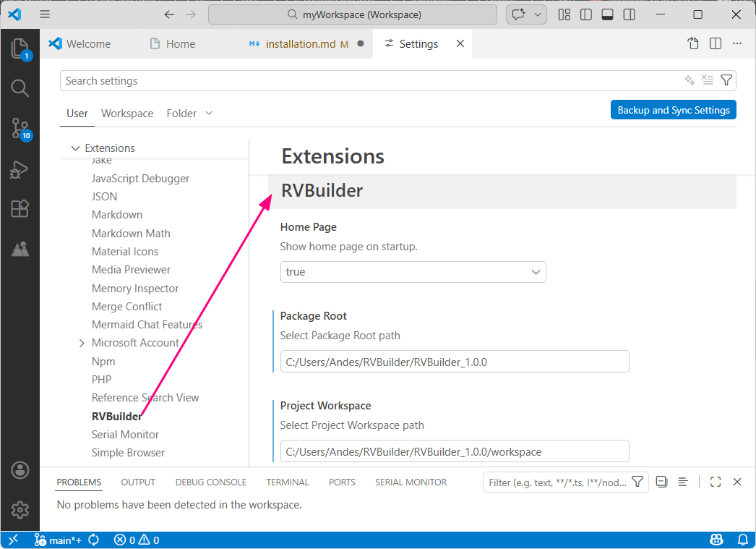Click the Copilot icon in the status bar
This screenshot has width=756, height=549.
click(716, 540)
